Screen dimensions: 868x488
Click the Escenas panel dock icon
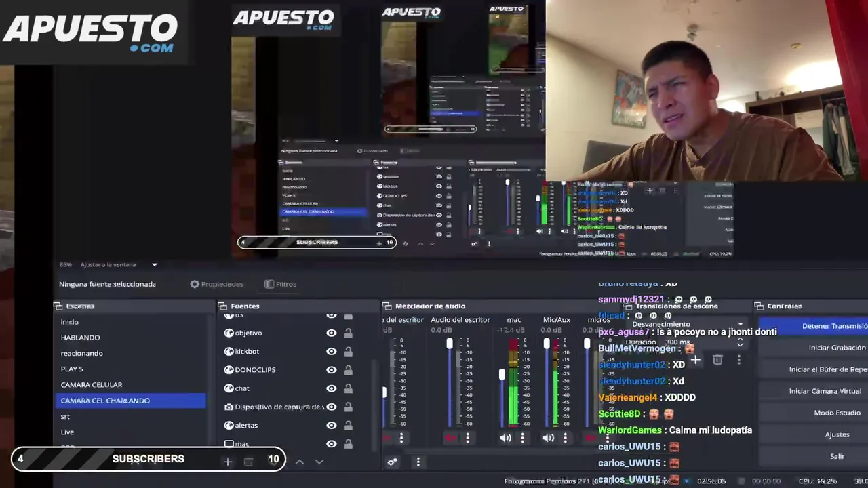coord(58,306)
